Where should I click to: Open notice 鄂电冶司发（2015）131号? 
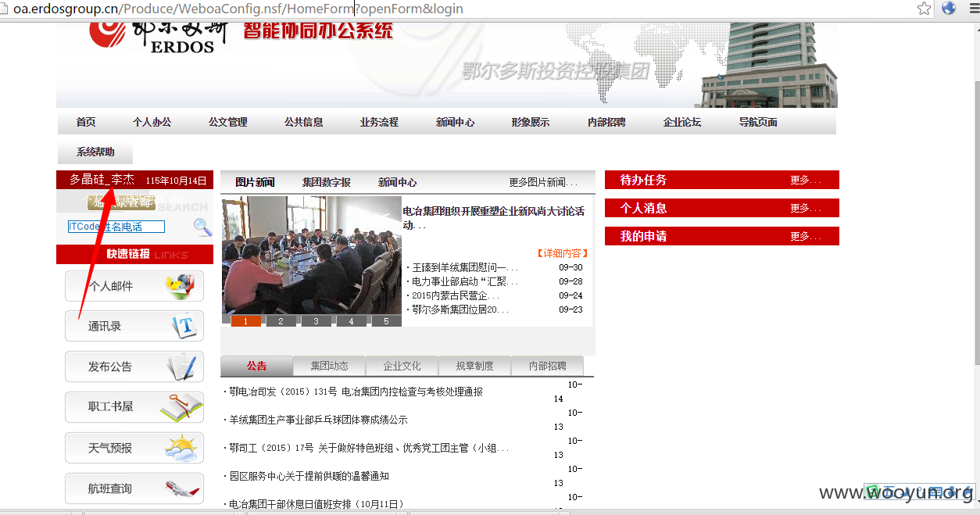pos(356,392)
